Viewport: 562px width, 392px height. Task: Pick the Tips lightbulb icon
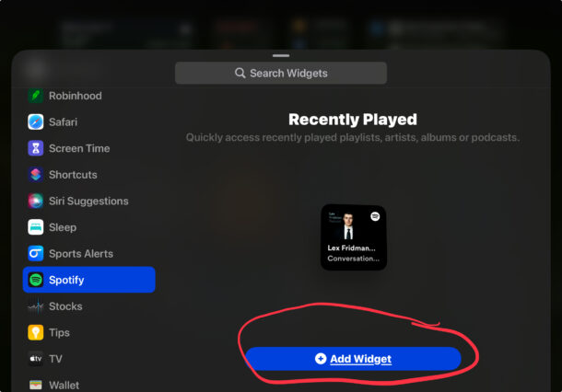(x=36, y=332)
